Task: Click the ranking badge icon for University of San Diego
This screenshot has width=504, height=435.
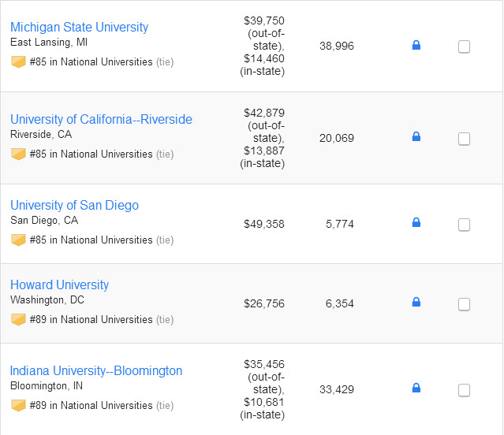Action: click(x=18, y=240)
